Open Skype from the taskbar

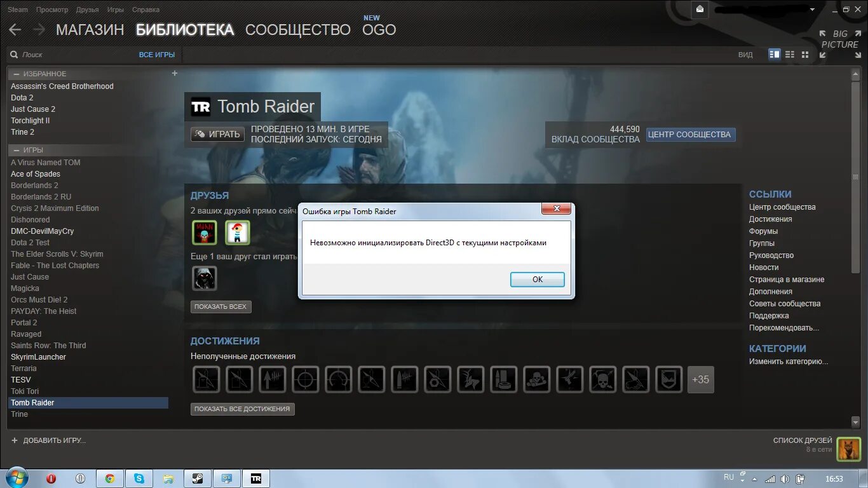point(139,478)
